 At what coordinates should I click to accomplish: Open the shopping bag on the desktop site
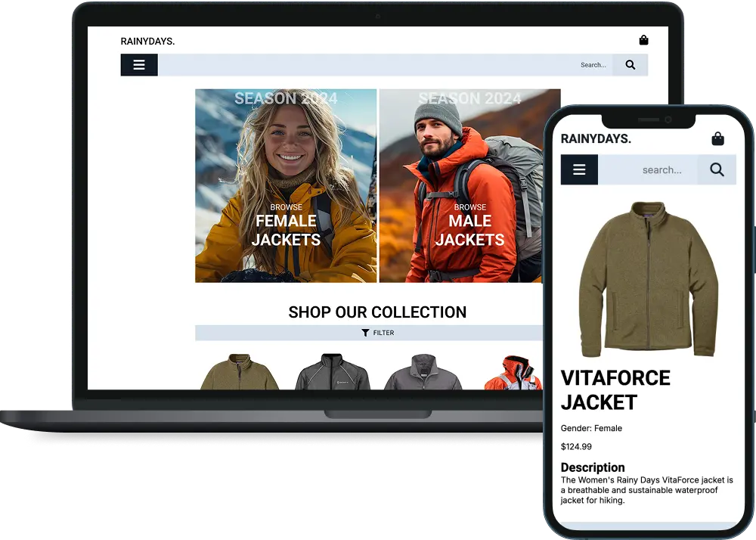click(643, 40)
